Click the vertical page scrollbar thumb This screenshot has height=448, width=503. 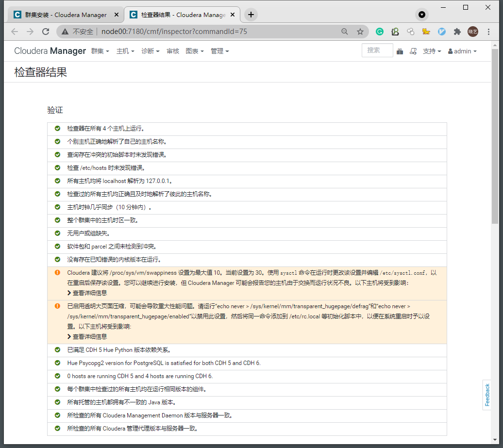495,136
